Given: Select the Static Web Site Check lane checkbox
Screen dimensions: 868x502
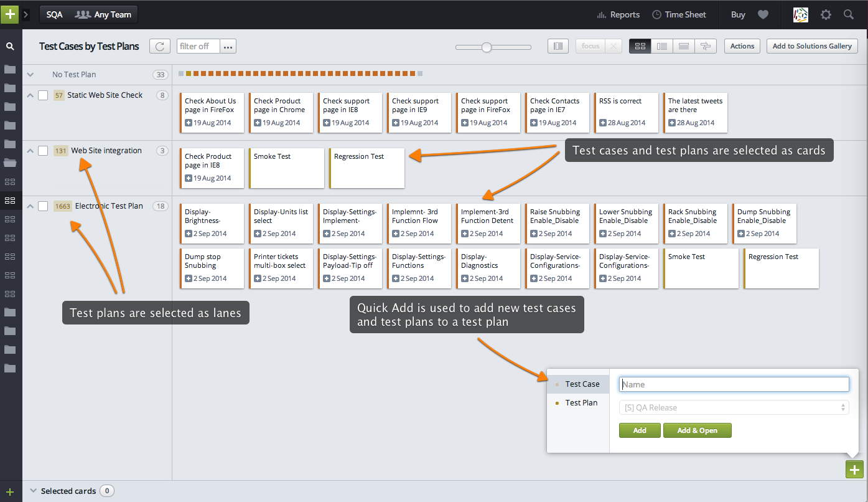Looking at the screenshot, I should (x=42, y=95).
